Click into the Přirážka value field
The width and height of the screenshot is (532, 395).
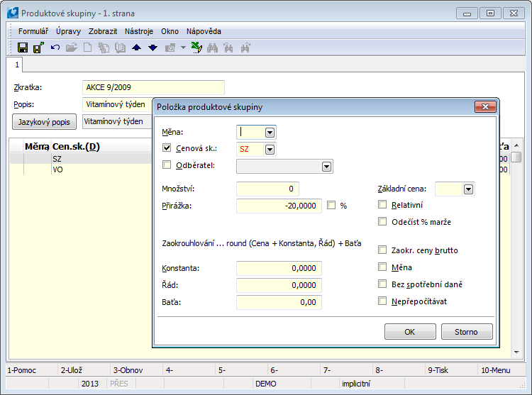click(x=279, y=206)
